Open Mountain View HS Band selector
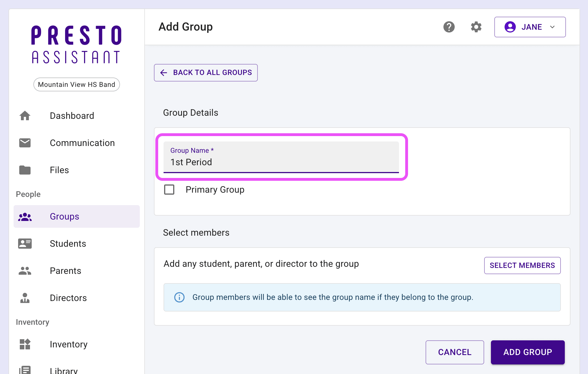Screen dimensions: 588x374 [x=76, y=85]
